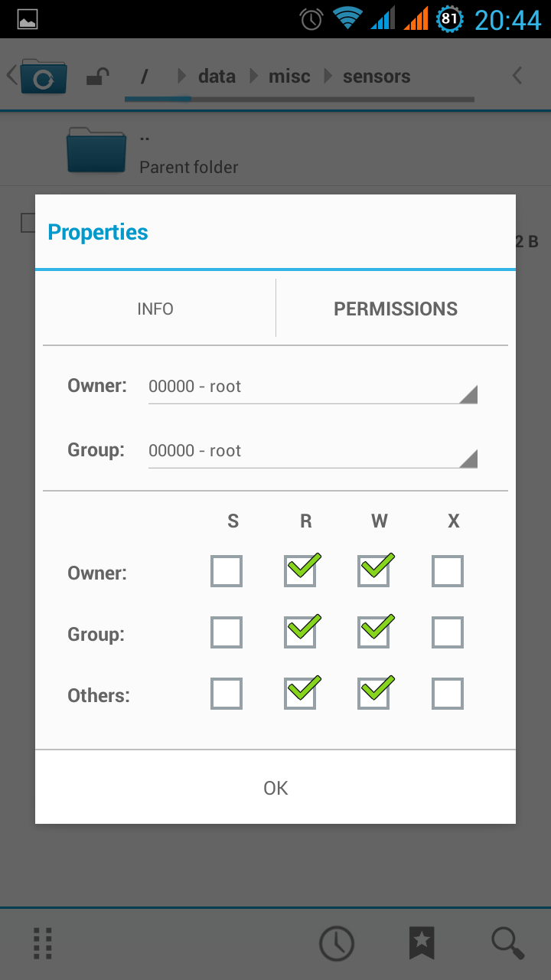The width and height of the screenshot is (551, 980).
Task: Select the PERMISSIONS tab
Action: [x=396, y=309]
